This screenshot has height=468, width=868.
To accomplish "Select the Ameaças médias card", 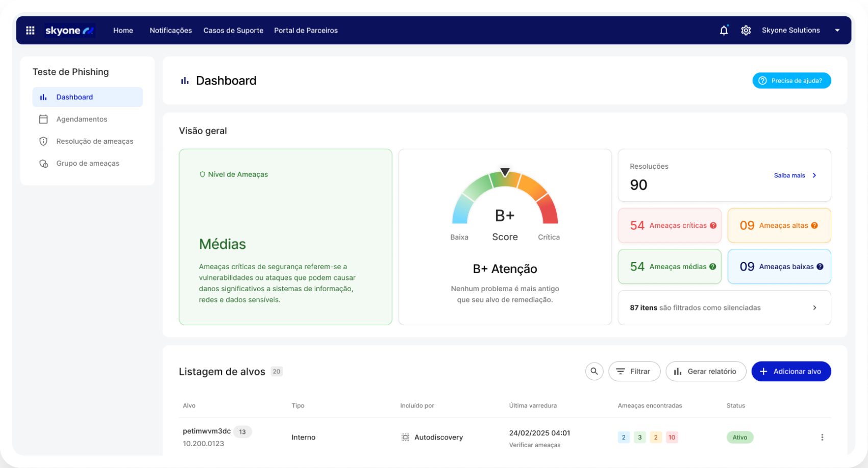I will (669, 266).
